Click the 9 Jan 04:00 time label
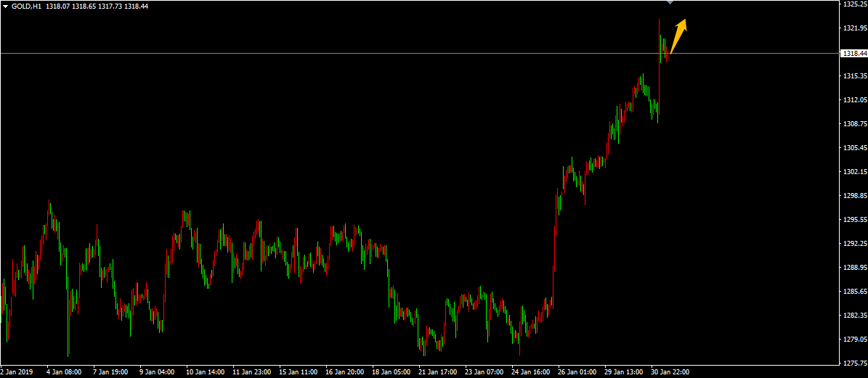The width and height of the screenshot is (868, 378). pyautogui.click(x=158, y=372)
